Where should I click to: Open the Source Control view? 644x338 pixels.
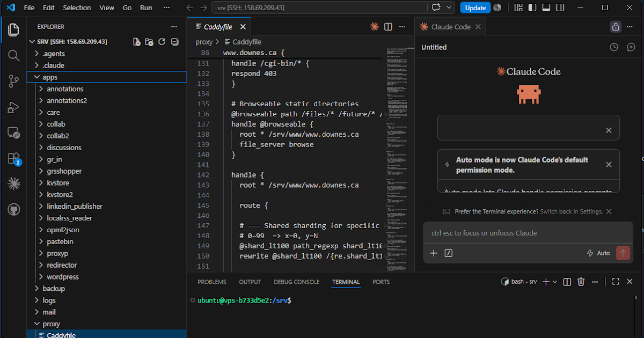click(13, 81)
